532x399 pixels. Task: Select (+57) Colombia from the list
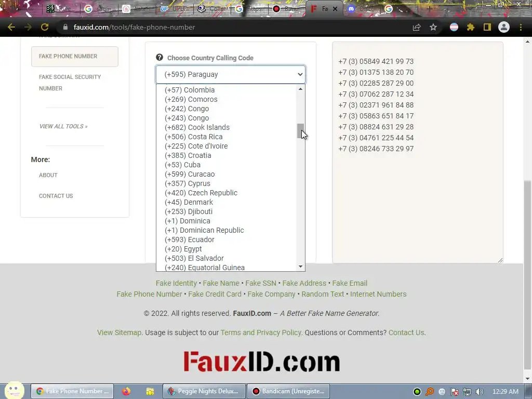pyautogui.click(x=226, y=90)
